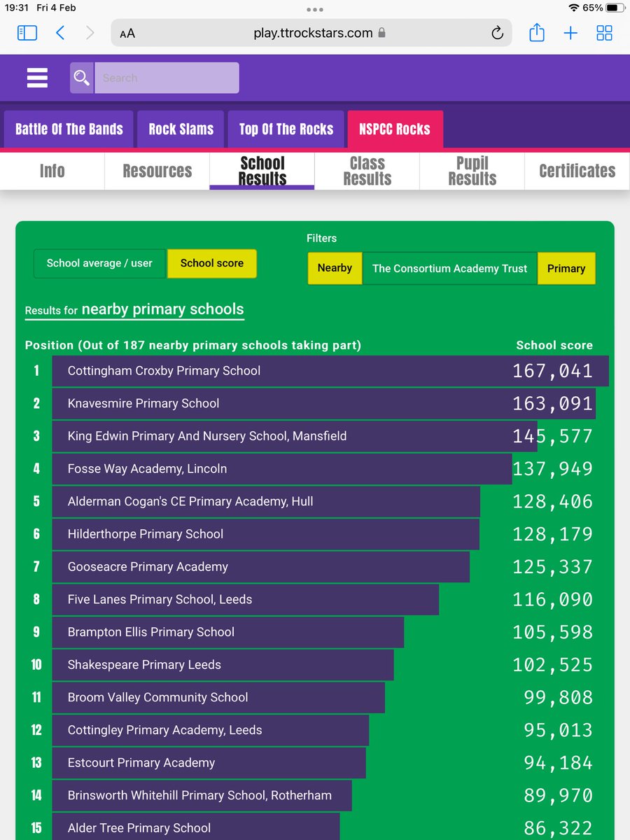Open the Class Results sub-tab
630x840 pixels.
pyautogui.click(x=367, y=171)
